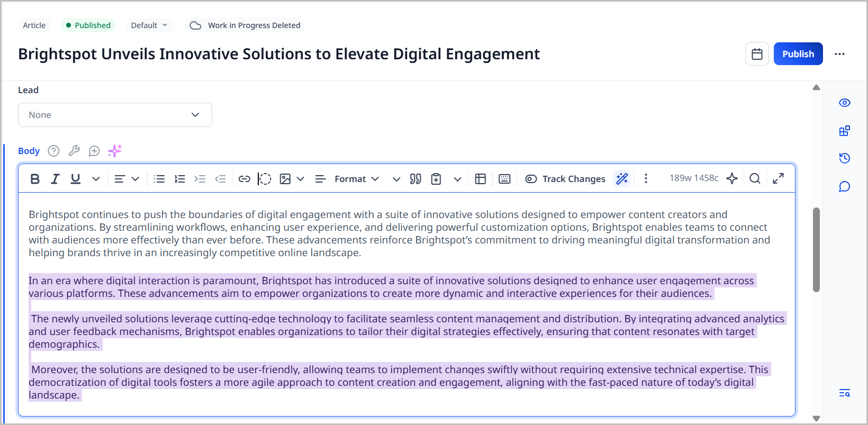
Task: Expand the Format dropdown menu
Action: pos(356,179)
